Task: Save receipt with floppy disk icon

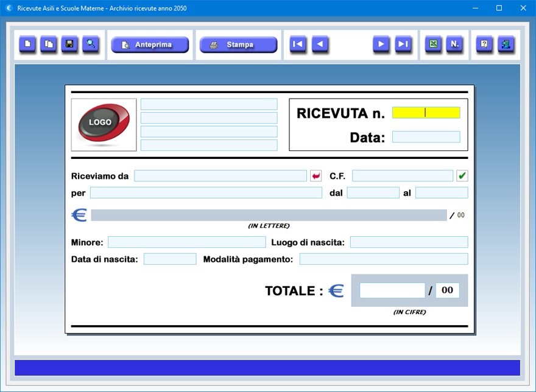Action: click(69, 44)
